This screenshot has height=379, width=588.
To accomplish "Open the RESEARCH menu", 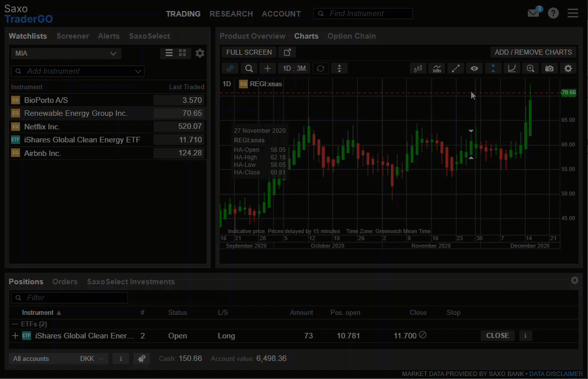I will [231, 14].
